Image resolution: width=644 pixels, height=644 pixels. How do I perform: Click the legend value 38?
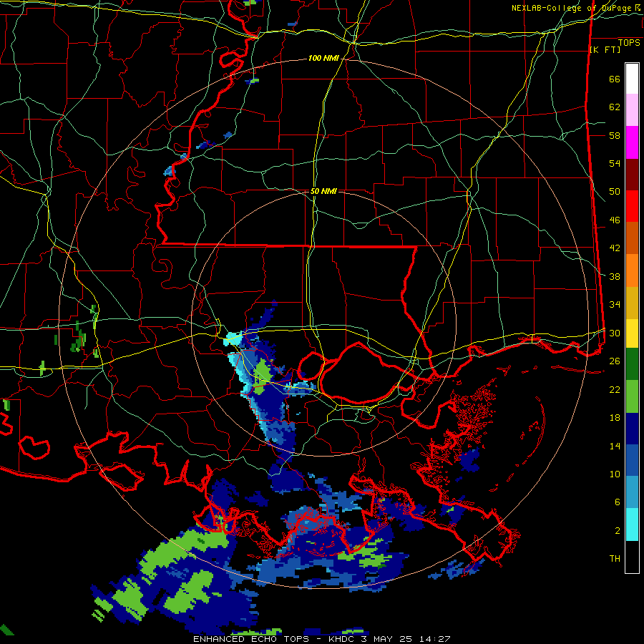tap(615, 276)
